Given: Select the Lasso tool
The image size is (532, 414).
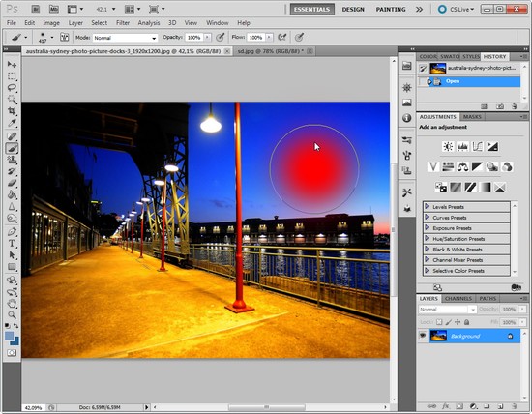Looking at the screenshot, I should click(x=12, y=88).
